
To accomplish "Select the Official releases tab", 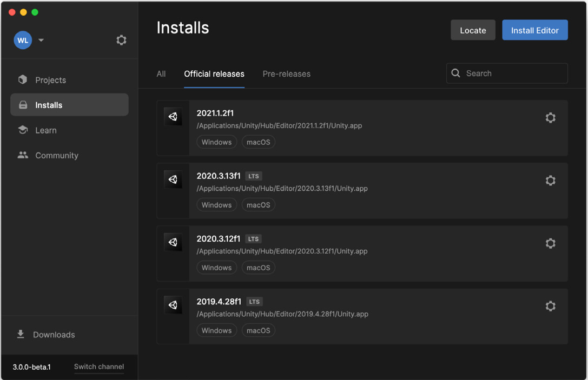I will tap(214, 74).
